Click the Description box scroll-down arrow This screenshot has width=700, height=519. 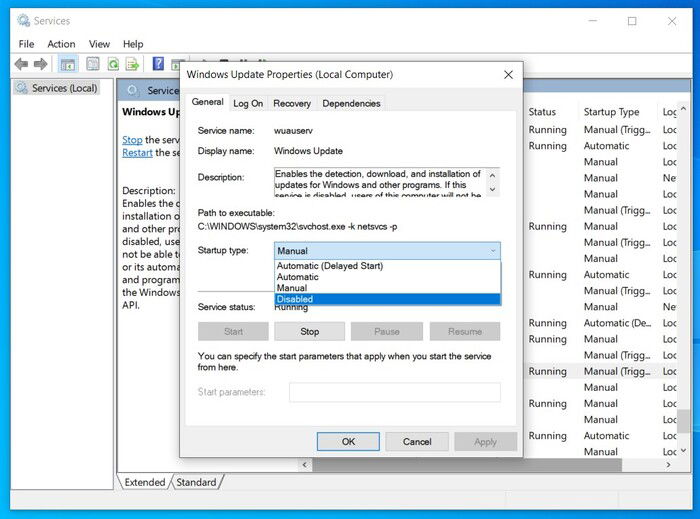coord(492,189)
